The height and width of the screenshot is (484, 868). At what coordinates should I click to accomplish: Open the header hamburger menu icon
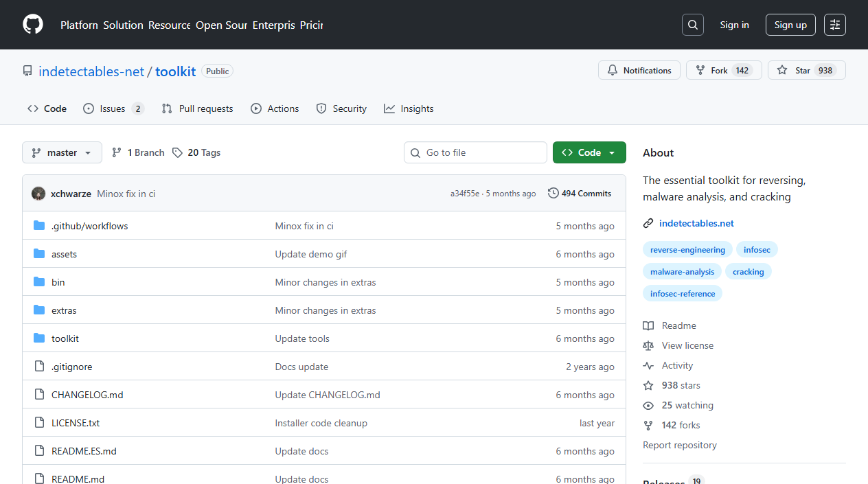835,25
